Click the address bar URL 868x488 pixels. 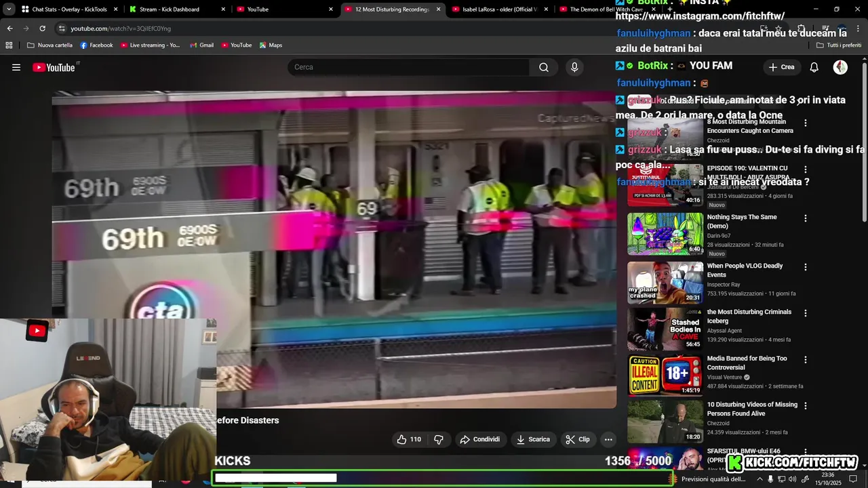121,28
